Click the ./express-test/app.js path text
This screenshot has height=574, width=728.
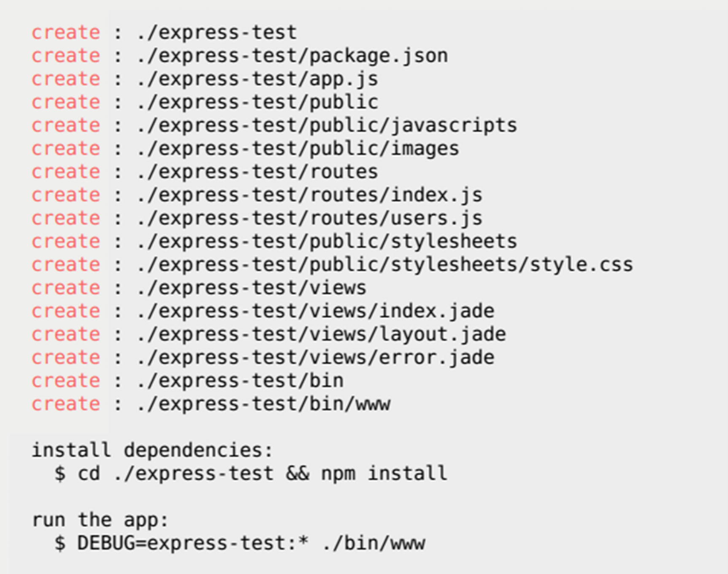coord(257,79)
